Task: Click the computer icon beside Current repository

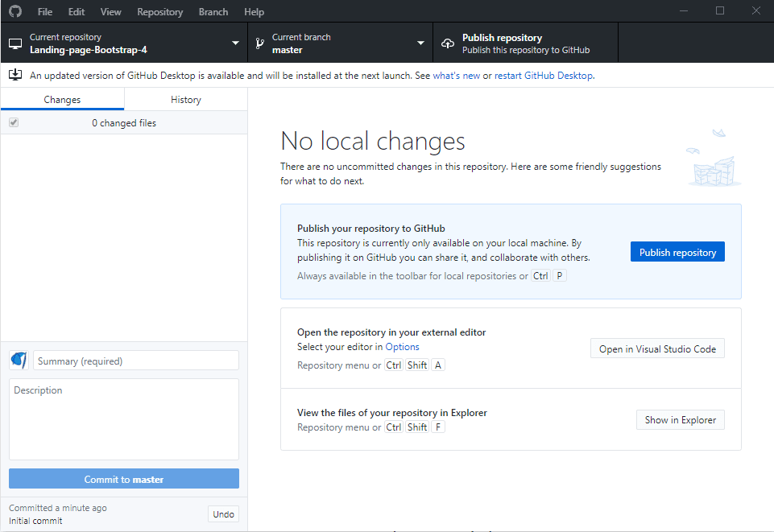Action: click(x=15, y=43)
